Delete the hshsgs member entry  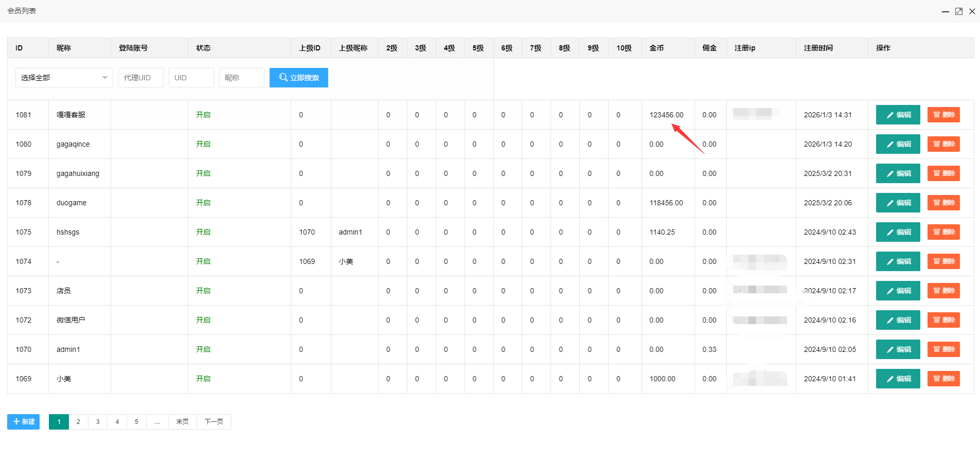pos(943,232)
